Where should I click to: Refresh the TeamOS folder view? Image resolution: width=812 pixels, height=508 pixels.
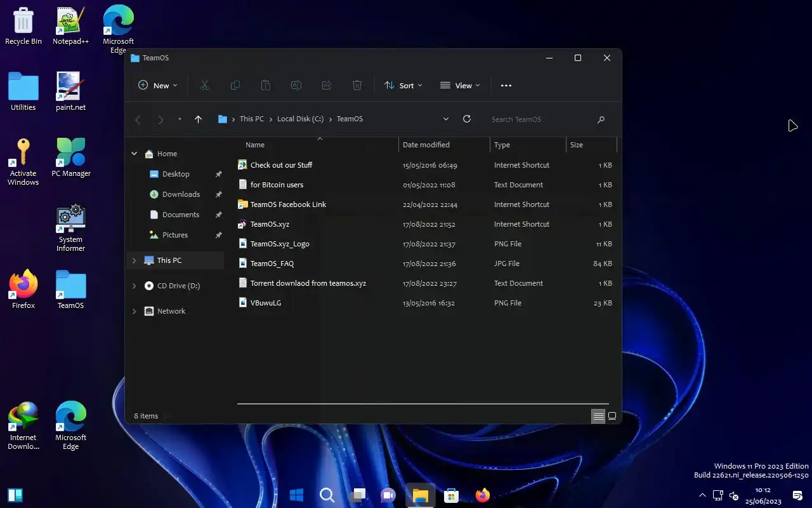467,119
